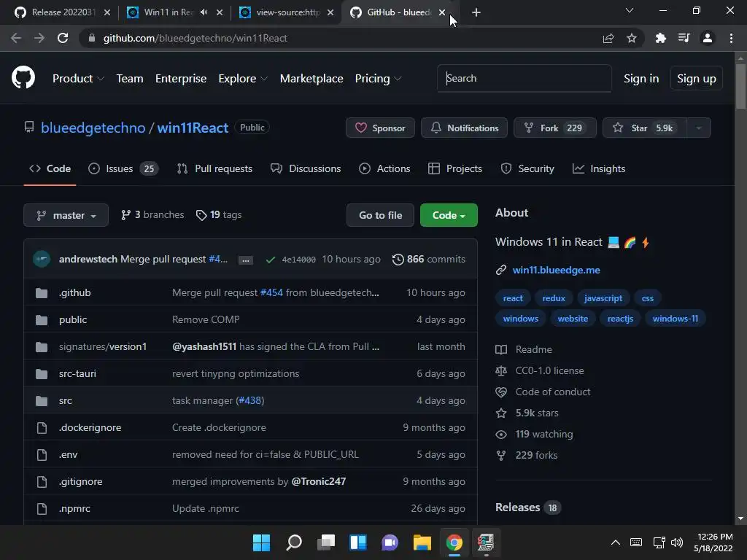Open the GitHub home logo
747x560 pixels.
click(x=23, y=77)
